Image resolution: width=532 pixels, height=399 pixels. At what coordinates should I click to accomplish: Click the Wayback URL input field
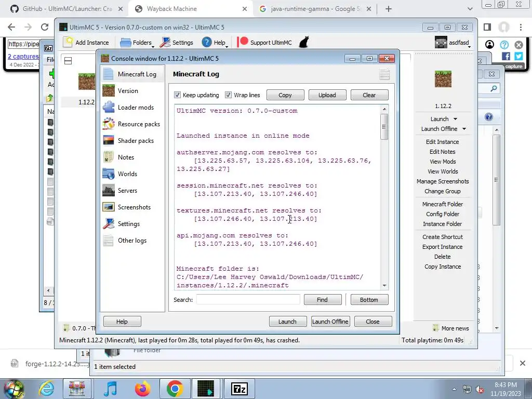pos(24,44)
